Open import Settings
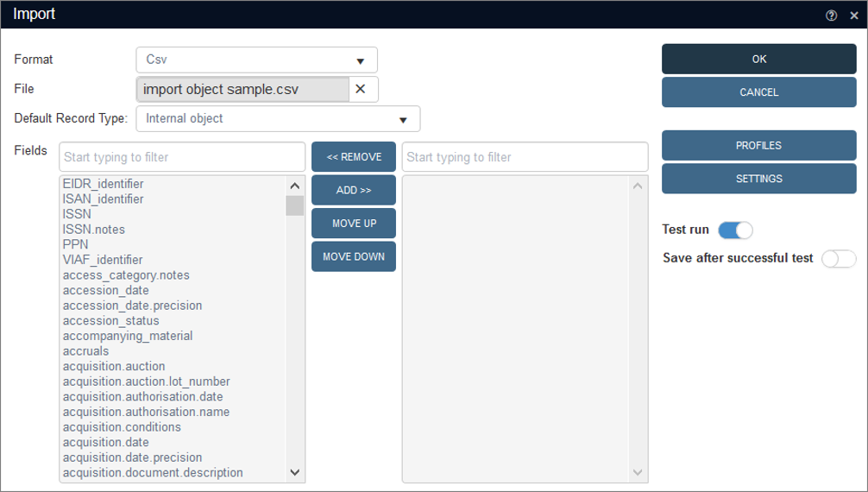 click(x=758, y=179)
